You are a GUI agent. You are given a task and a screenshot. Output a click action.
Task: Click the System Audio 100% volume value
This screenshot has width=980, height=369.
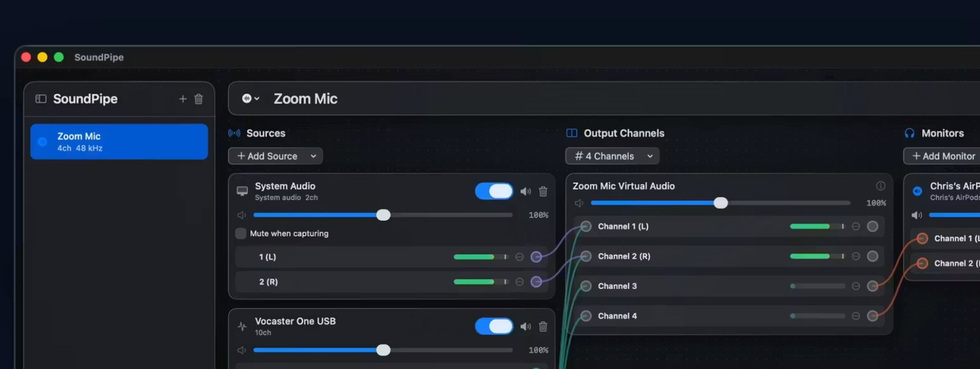(538, 215)
